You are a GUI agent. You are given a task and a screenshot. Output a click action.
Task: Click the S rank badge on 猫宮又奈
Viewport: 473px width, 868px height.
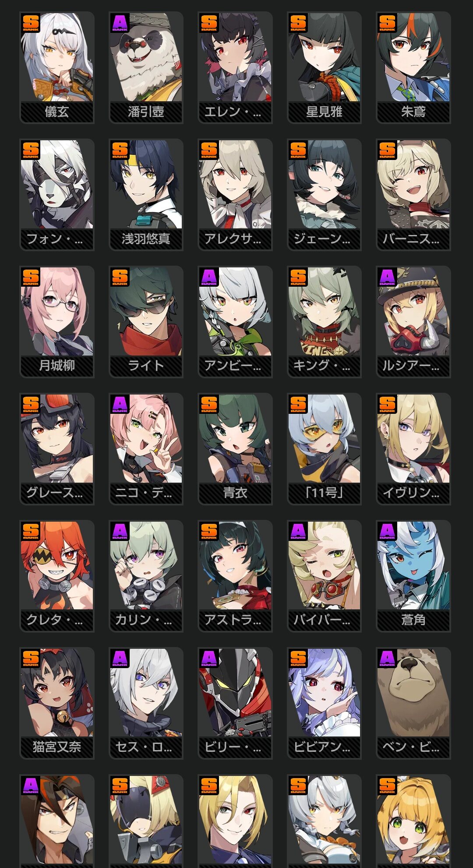coord(31,659)
